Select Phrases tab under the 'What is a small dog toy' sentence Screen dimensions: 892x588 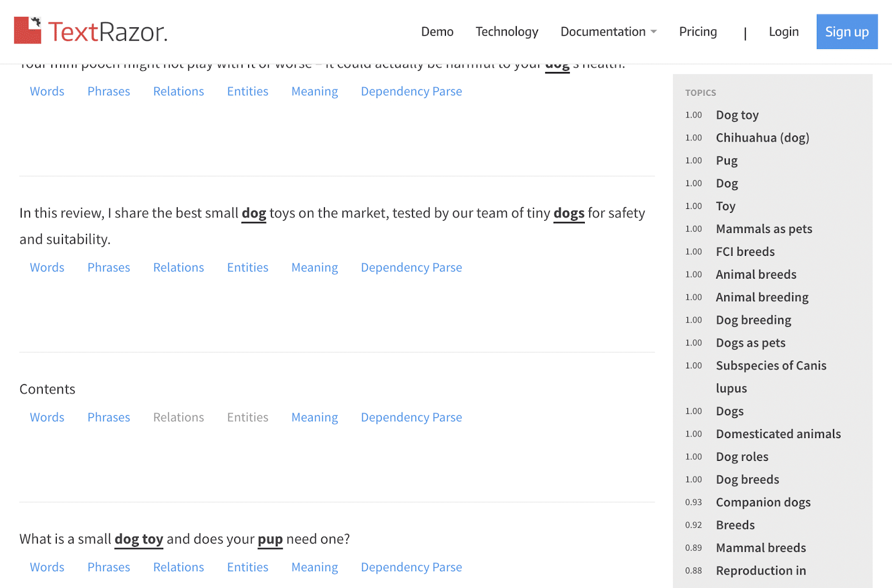[109, 567]
